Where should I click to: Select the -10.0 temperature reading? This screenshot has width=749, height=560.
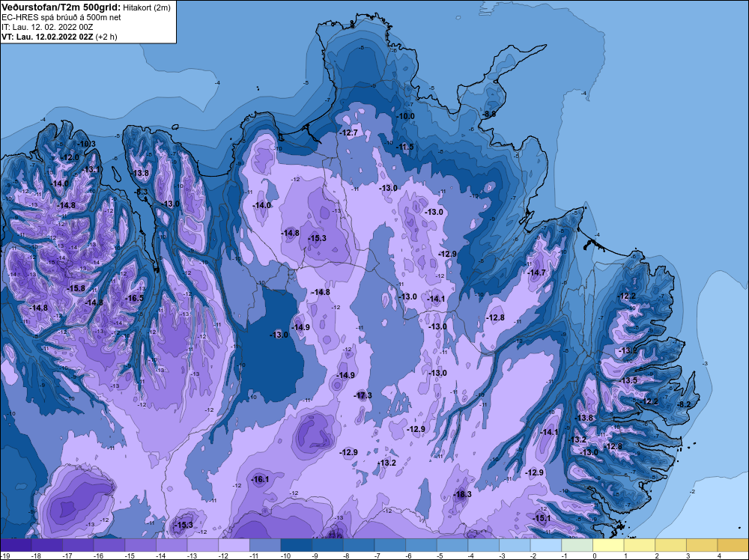pyautogui.click(x=405, y=116)
